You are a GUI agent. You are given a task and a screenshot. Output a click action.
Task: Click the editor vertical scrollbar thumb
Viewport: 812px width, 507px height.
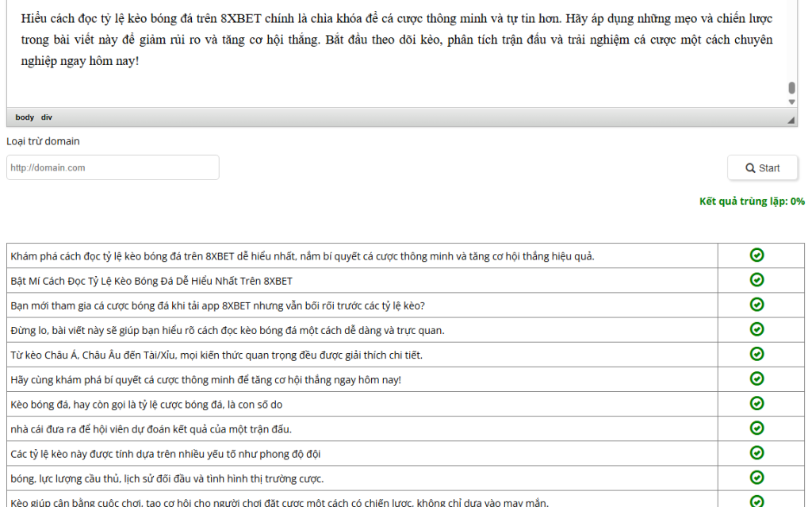coord(791,88)
